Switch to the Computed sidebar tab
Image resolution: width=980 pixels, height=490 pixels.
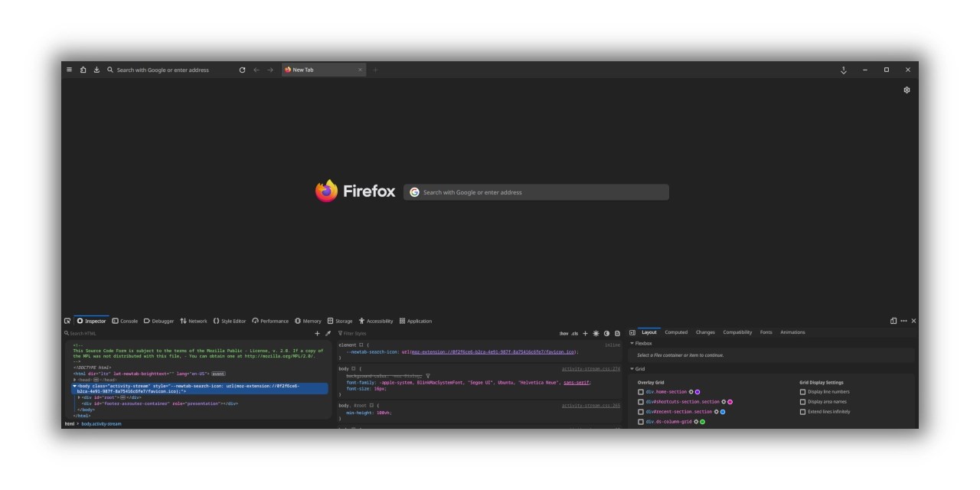coord(676,332)
